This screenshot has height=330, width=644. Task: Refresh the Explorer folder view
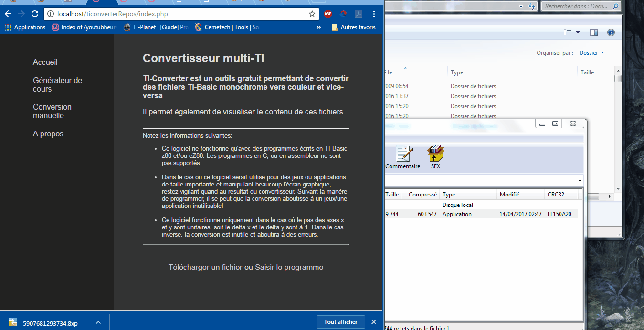click(532, 6)
